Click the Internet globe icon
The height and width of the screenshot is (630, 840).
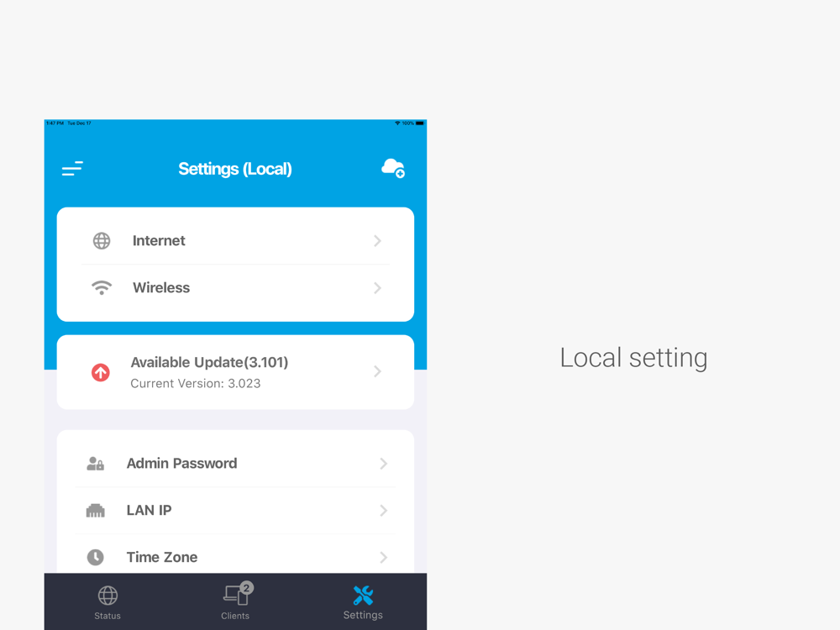(102, 241)
